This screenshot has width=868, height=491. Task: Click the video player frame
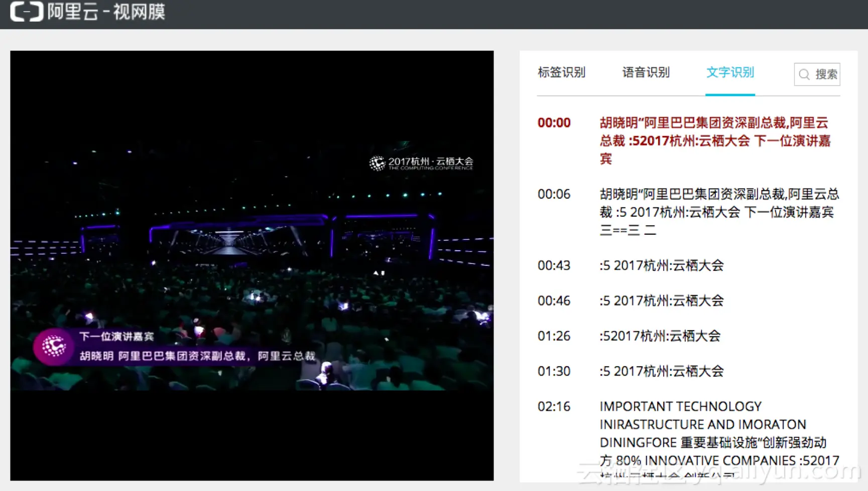[252, 266]
